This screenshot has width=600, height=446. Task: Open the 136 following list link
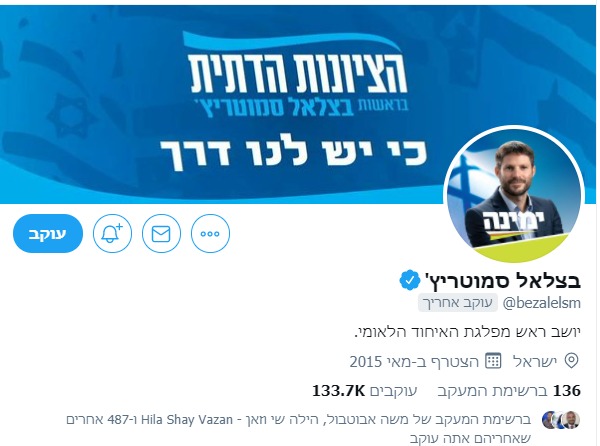[x=509, y=391]
